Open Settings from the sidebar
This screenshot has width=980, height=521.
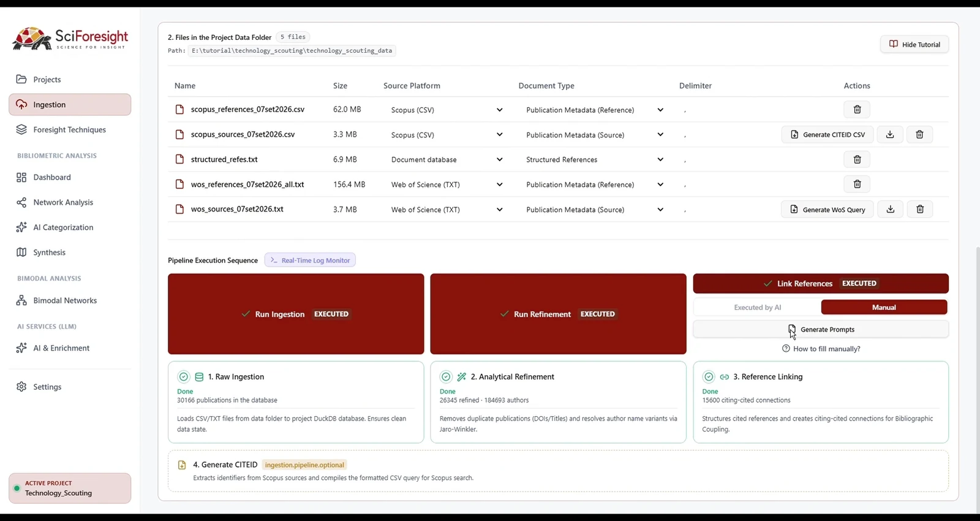click(70, 387)
